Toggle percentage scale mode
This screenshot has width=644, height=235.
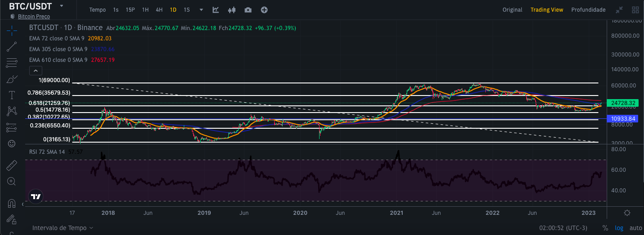pyautogui.click(x=605, y=228)
